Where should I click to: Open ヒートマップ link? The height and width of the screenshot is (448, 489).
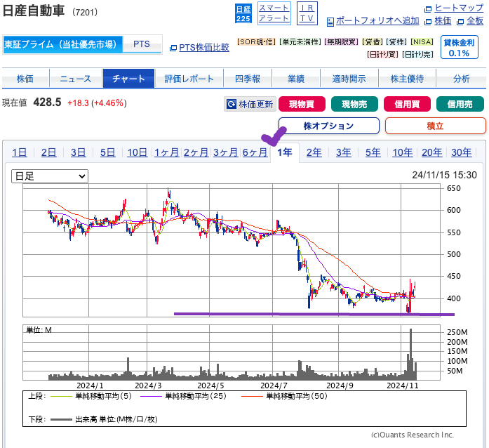pos(459,8)
